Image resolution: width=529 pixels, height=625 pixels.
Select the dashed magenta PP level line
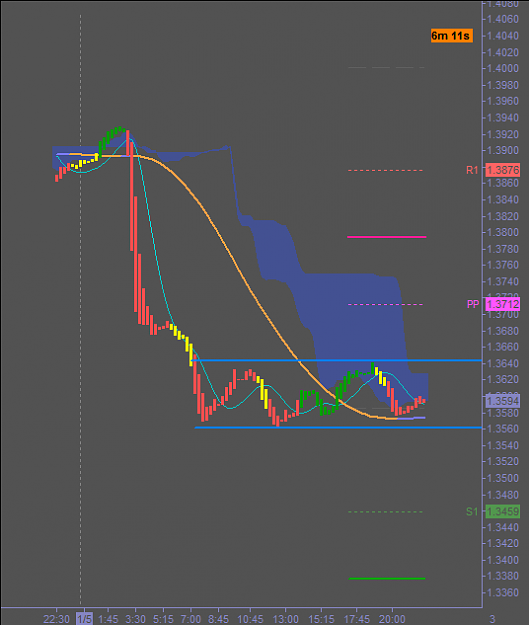385,305
